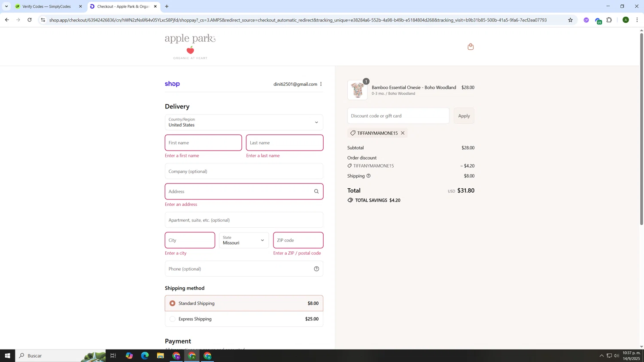Open the Copilot taskbar icon
Viewport: 644px width, 362px height.
click(x=129, y=356)
